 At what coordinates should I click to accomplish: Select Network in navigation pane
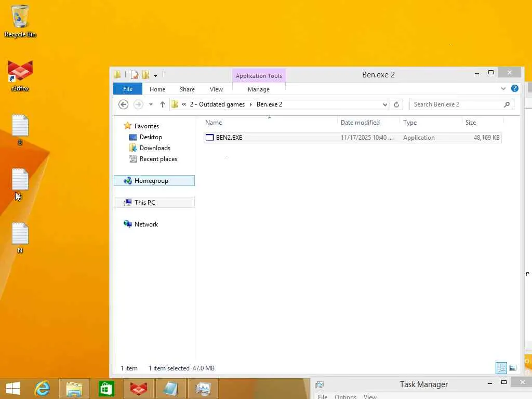point(146,224)
